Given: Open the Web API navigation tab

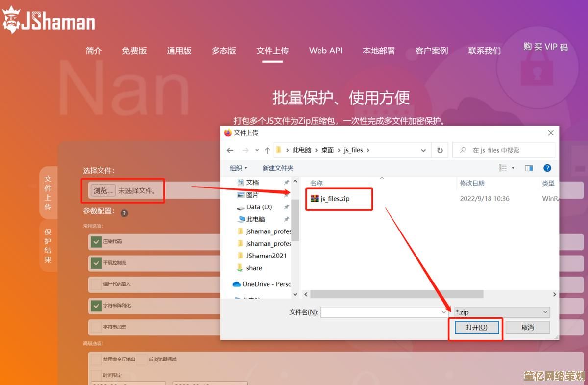Looking at the screenshot, I should (325, 51).
